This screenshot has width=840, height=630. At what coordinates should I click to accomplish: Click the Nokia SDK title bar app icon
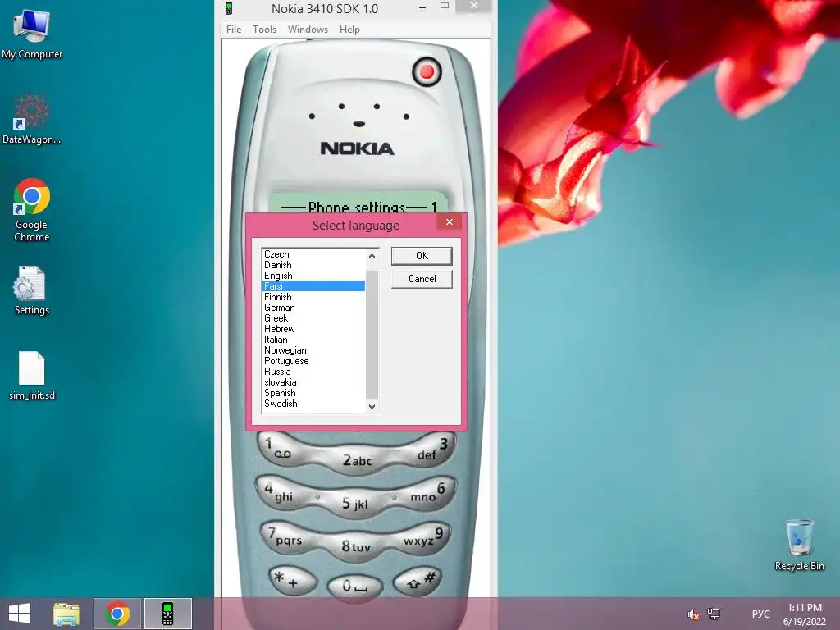click(229, 8)
